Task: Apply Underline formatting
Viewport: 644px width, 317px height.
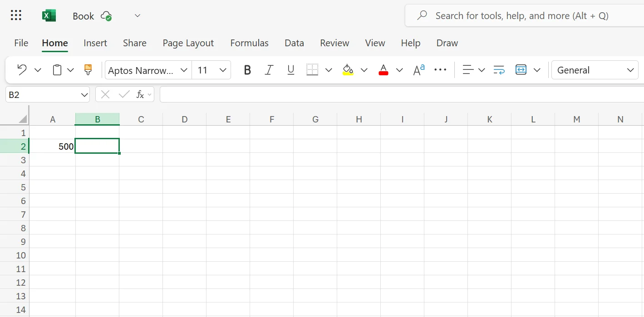Action: [290, 70]
